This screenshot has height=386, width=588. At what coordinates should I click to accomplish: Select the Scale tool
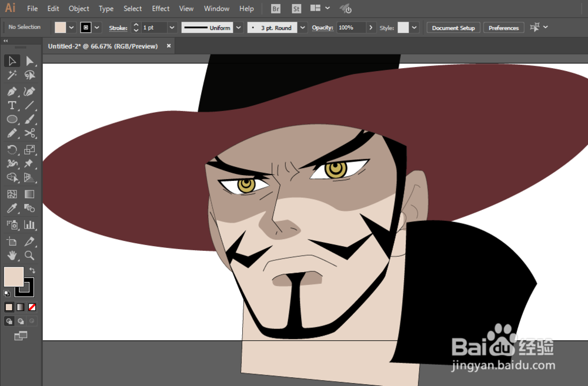click(x=29, y=150)
